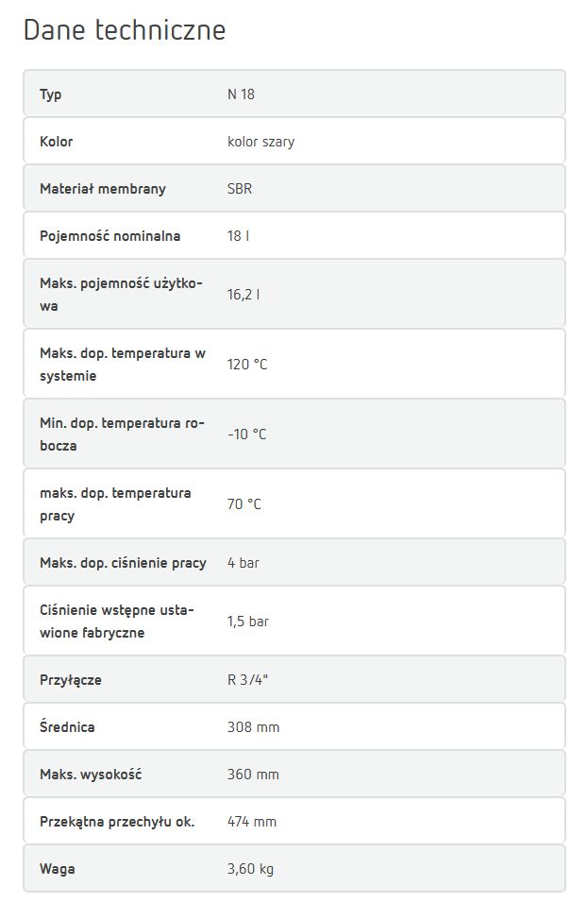Click the 'SBR' membrane material value

(x=240, y=189)
